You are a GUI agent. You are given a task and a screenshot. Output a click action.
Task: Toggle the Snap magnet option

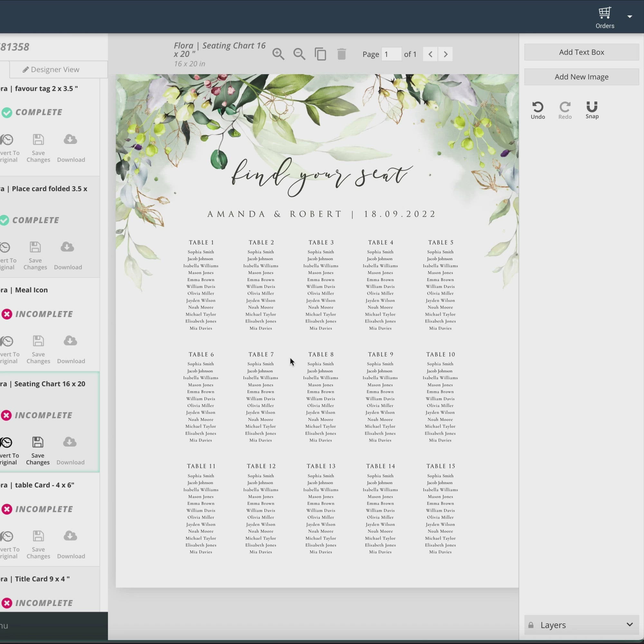(x=592, y=110)
